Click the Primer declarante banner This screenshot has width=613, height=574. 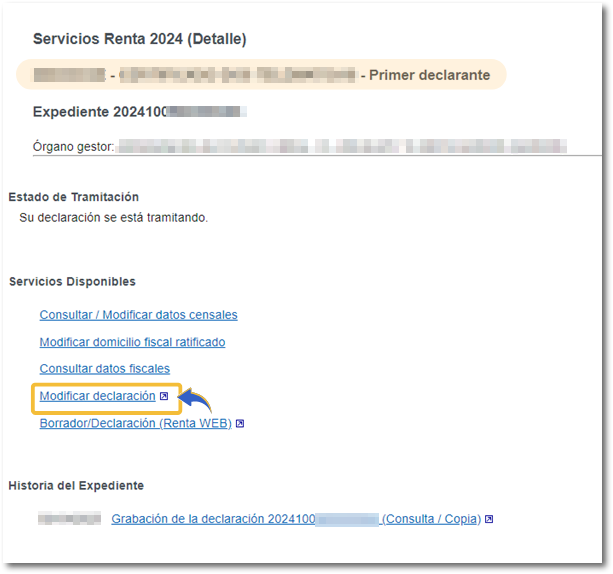[262, 75]
